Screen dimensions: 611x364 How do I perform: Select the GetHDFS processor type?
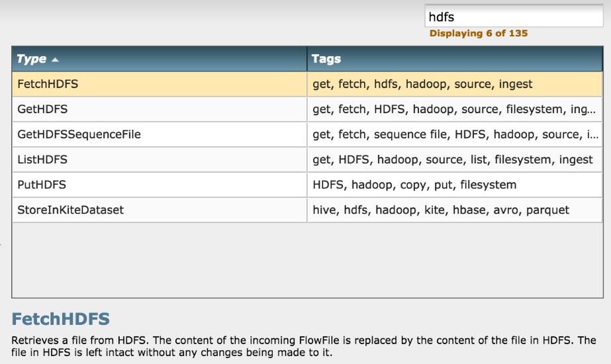click(x=42, y=109)
